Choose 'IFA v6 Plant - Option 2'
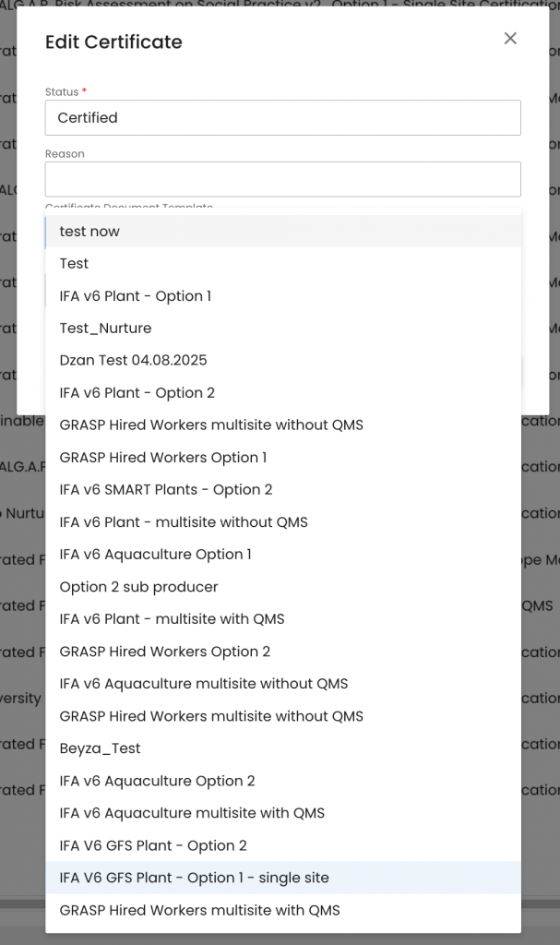Image resolution: width=560 pixels, height=945 pixels. tap(137, 393)
